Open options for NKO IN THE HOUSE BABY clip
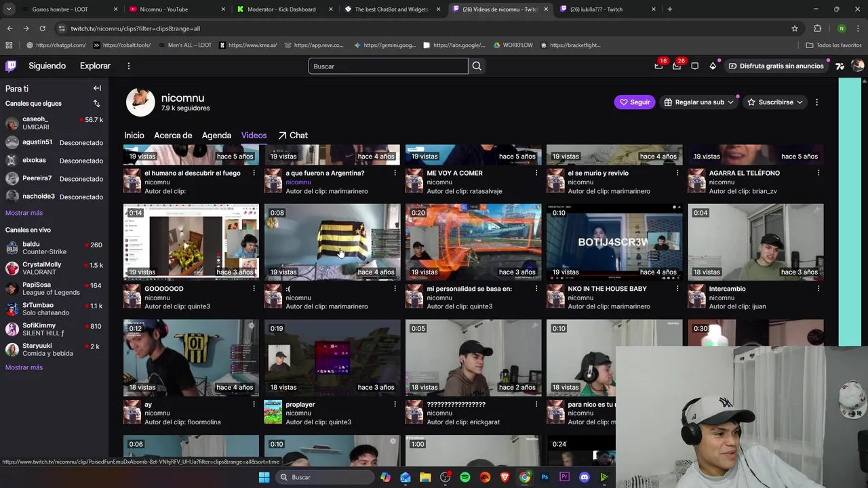Image resolution: width=868 pixels, height=488 pixels. 677,289
